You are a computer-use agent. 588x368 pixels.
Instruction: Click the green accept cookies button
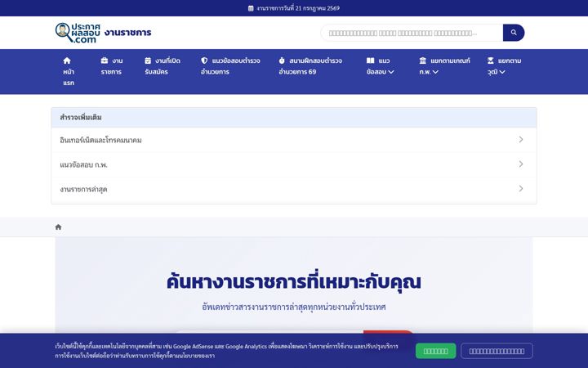point(436,351)
